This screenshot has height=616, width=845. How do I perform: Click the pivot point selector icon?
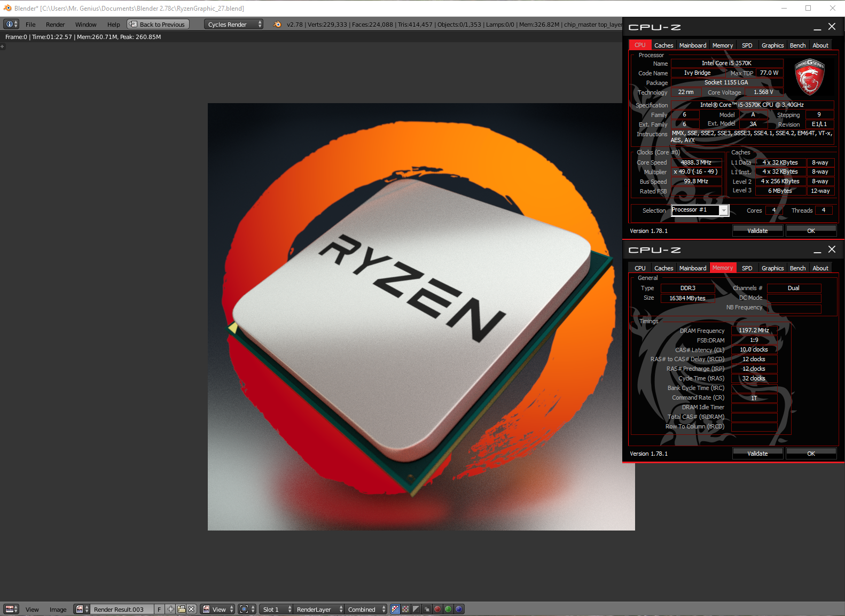point(247,609)
